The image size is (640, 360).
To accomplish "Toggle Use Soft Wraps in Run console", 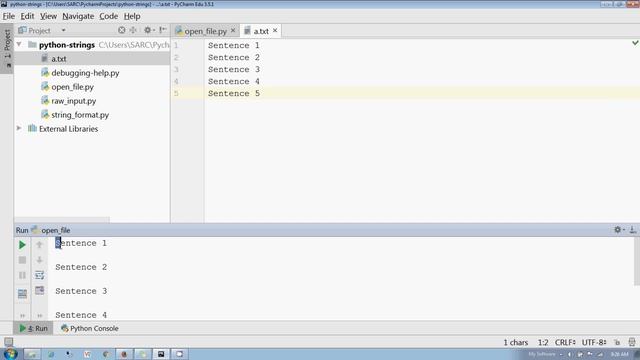I will [x=40, y=275].
